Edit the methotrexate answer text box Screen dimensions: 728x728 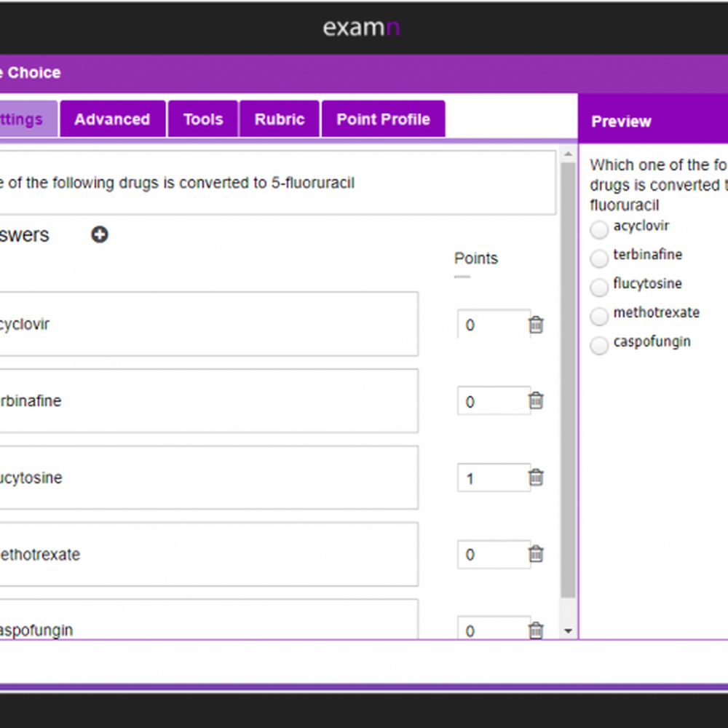208,554
